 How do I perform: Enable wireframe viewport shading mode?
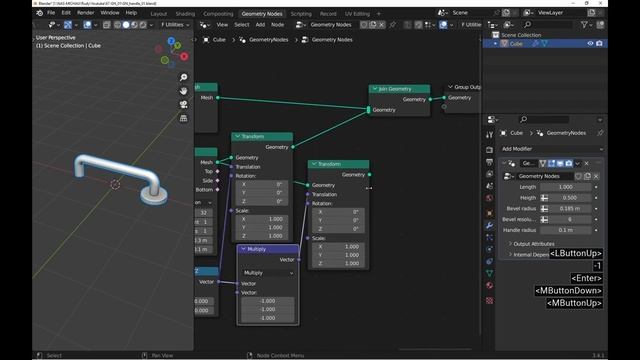(117, 25)
